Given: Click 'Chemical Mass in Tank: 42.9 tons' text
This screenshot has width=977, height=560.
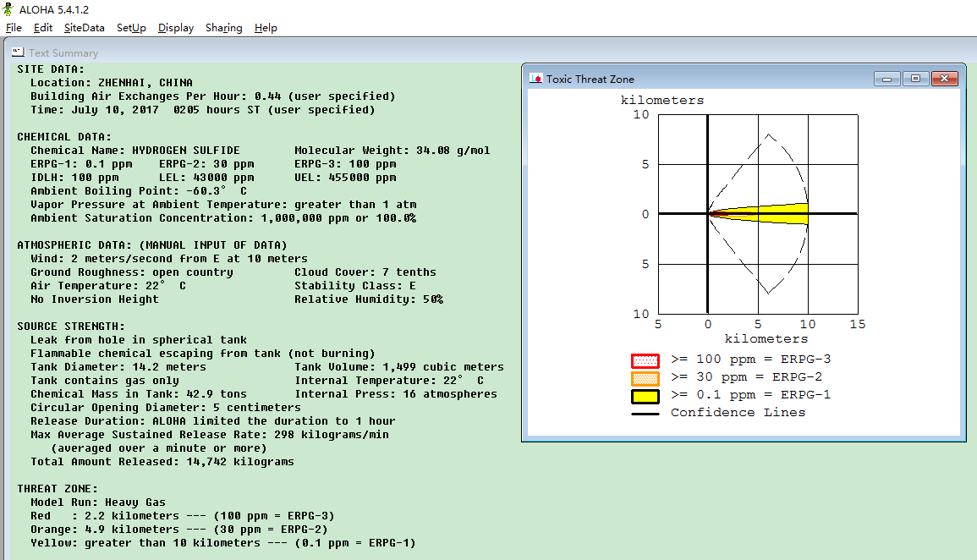Looking at the screenshot, I should (x=139, y=393).
